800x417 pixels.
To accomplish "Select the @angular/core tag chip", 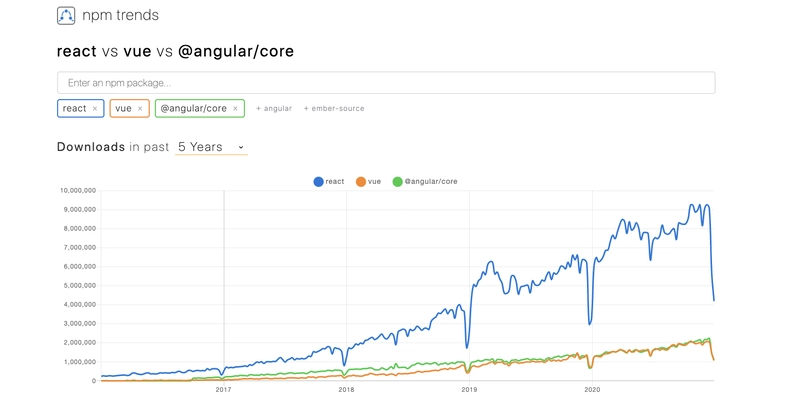I will 200,109.
